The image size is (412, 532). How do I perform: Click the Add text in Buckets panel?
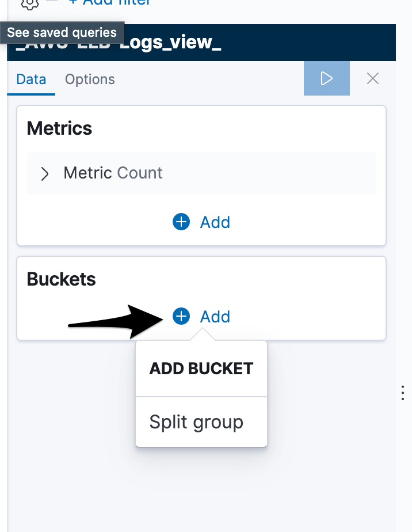[215, 317]
